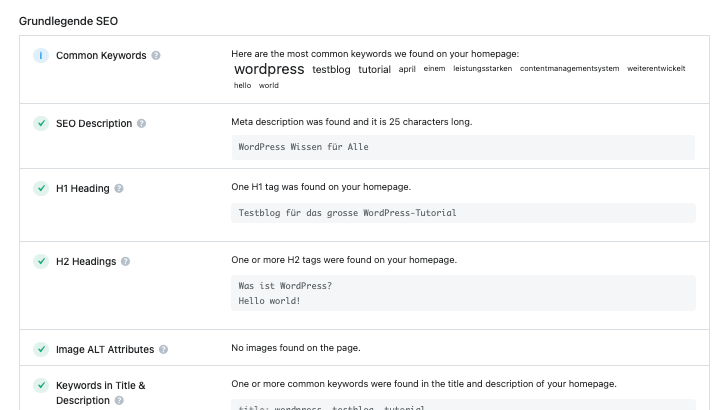Viewport: 726px width, 410px height.
Task: Click 'One H1 tag was found' message
Action: pos(321,187)
